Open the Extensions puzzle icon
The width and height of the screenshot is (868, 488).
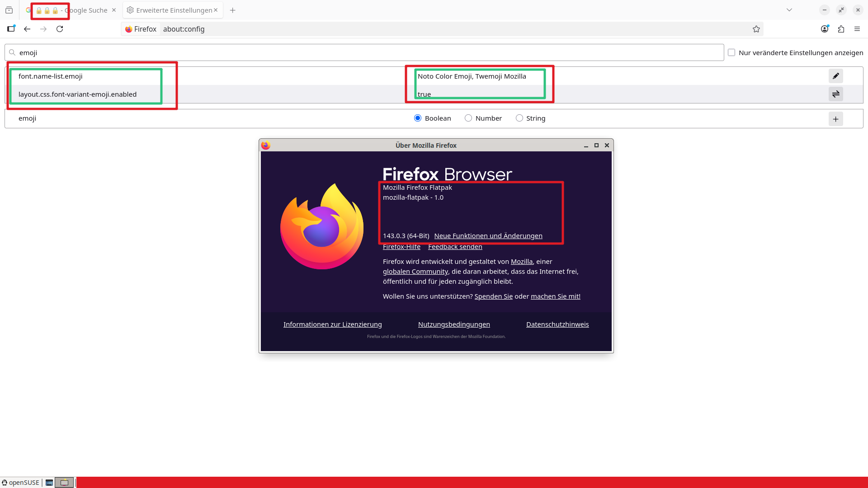[841, 29]
